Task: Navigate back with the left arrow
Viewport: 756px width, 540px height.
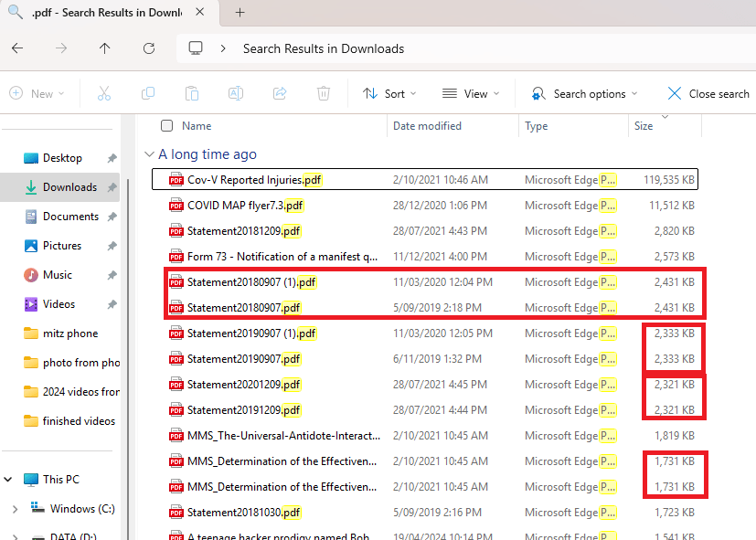Action: pyautogui.click(x=18, y=48)
